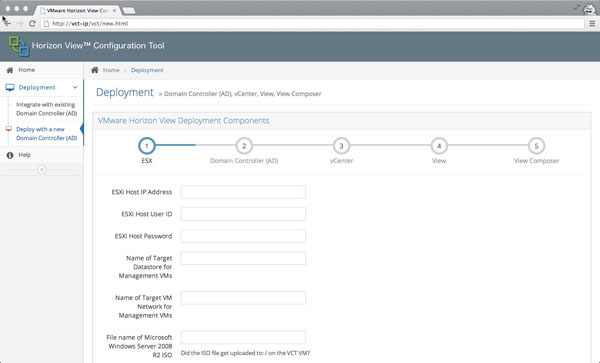Click the Target Datastore name field
The width and height of the screenshot is (600, 363).
[x=243, y=258]
